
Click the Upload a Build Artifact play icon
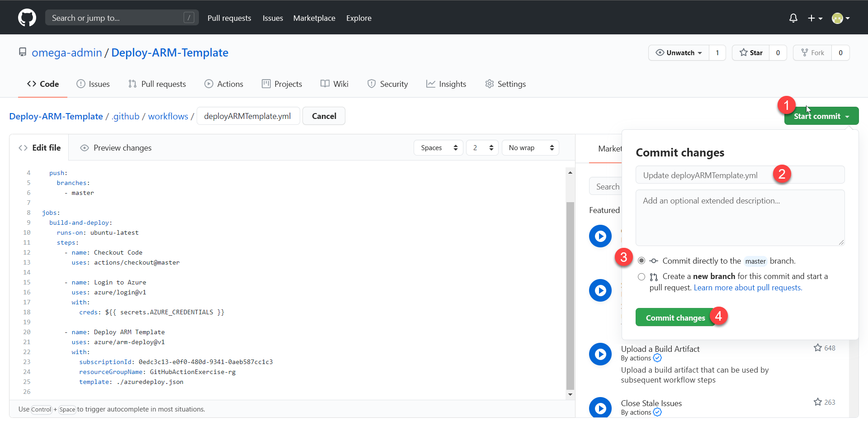pos(600,354)
